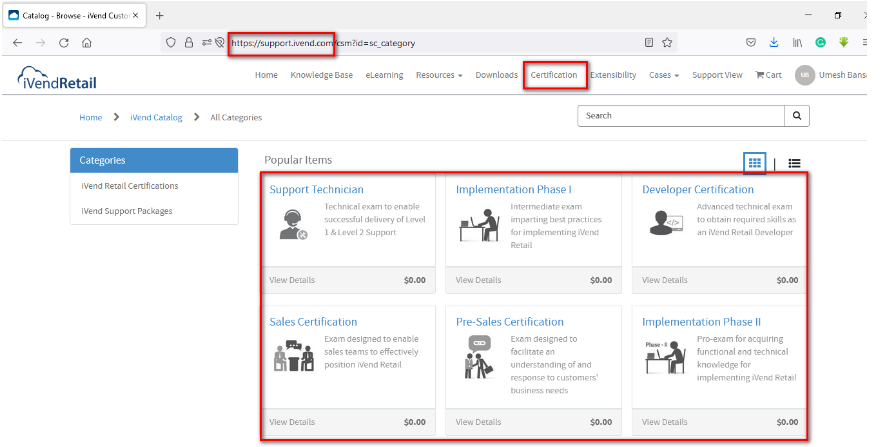Viewport: 892px width, 447px height.
Task: Click View Details under Sales Certification
Action: tap(292, 422)
